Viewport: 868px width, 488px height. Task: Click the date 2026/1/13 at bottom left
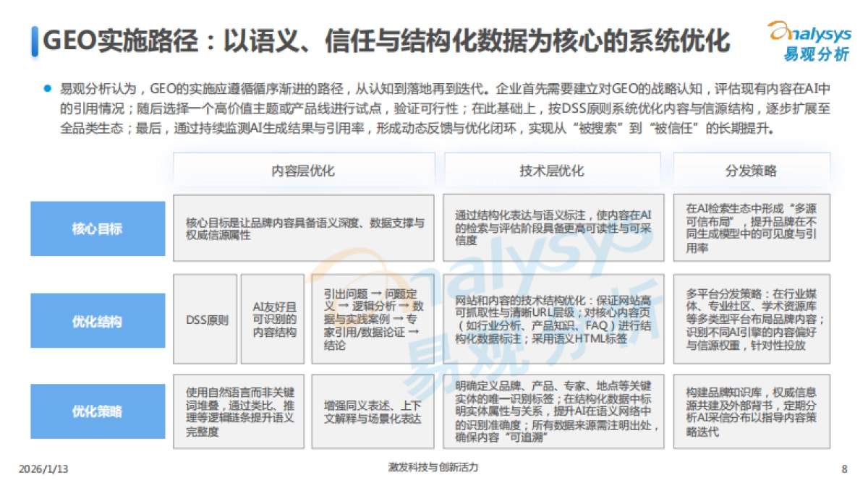(x=42, y=468)
